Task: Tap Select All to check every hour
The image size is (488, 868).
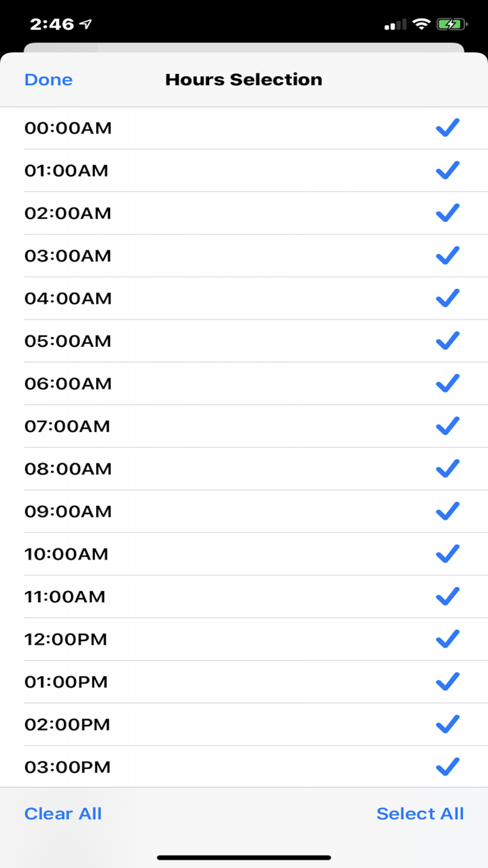Action: pos(420,814)
